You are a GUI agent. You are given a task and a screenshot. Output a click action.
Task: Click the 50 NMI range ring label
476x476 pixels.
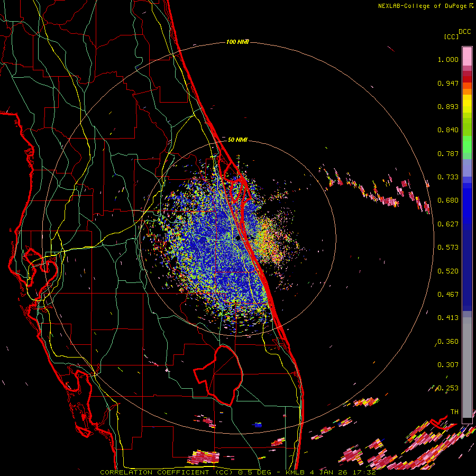237,140
